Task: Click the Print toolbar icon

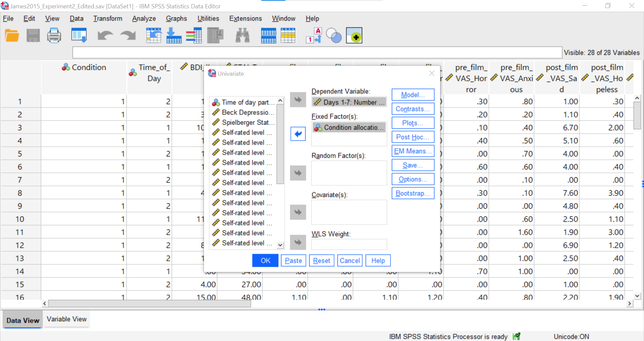Action: 54,36
